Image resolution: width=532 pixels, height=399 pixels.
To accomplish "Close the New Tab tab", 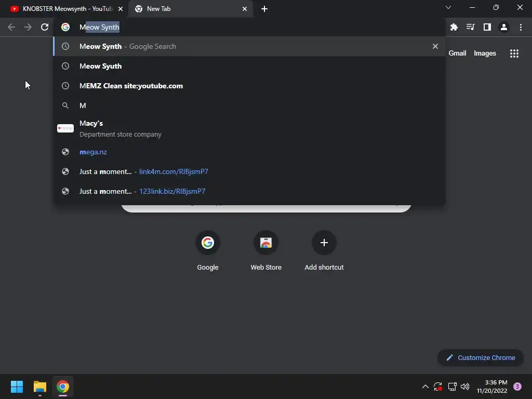I will (x=245, y=9).
